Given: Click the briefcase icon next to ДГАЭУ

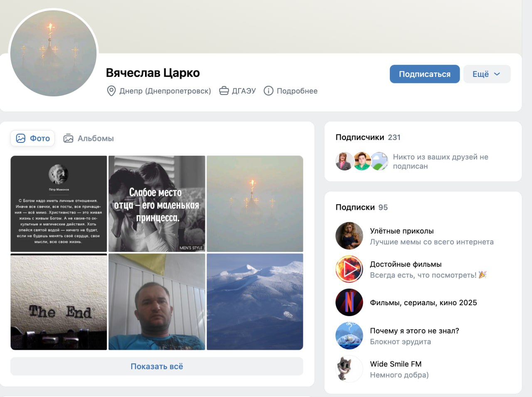Looking at the screenshot, I should [224, 91].
